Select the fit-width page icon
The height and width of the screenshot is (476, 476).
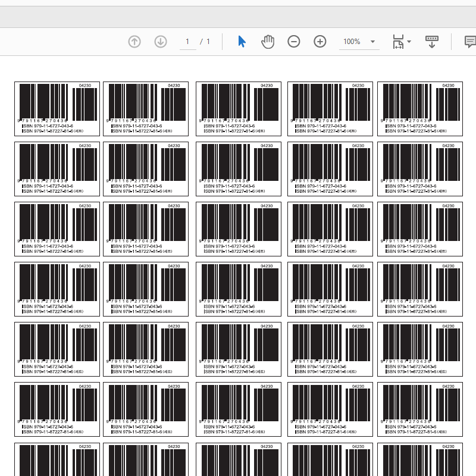tap(398, 42)
